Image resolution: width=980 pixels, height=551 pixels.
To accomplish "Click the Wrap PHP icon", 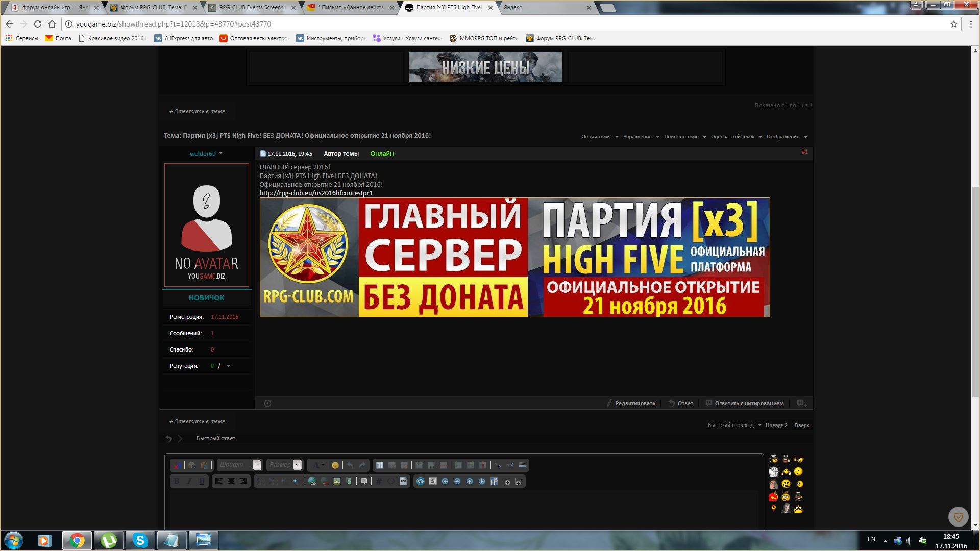I will tap(403, 481).
